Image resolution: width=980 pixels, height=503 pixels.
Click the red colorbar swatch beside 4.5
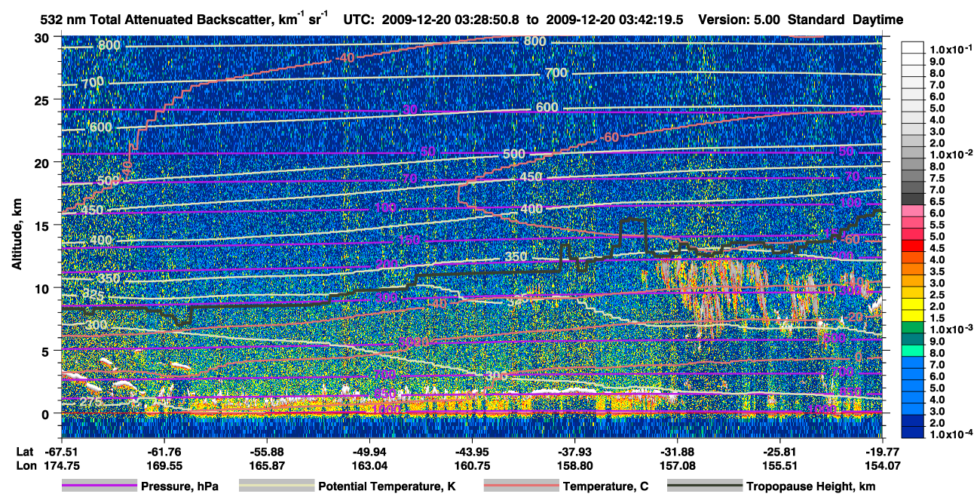[914, 247]
